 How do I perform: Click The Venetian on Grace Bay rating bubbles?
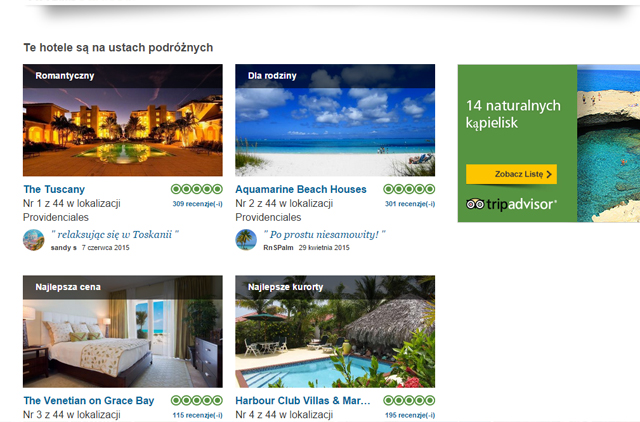coord(197,400)
